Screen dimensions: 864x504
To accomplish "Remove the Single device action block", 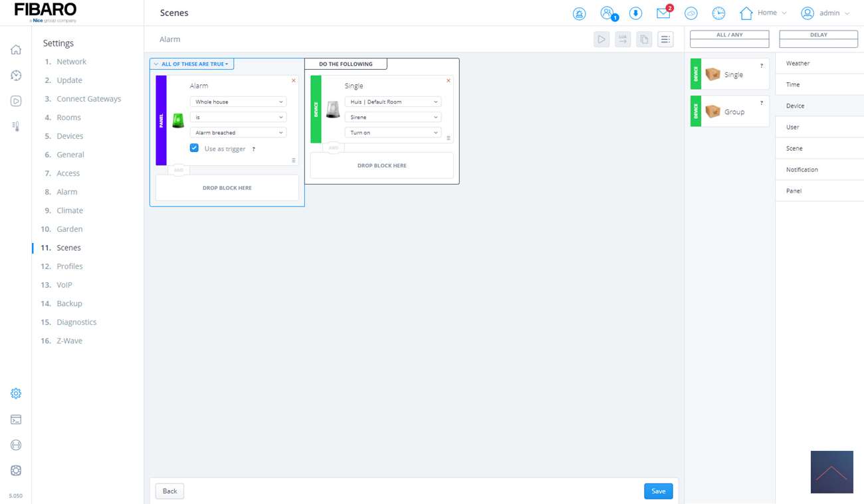I will (x=449, y=81).
